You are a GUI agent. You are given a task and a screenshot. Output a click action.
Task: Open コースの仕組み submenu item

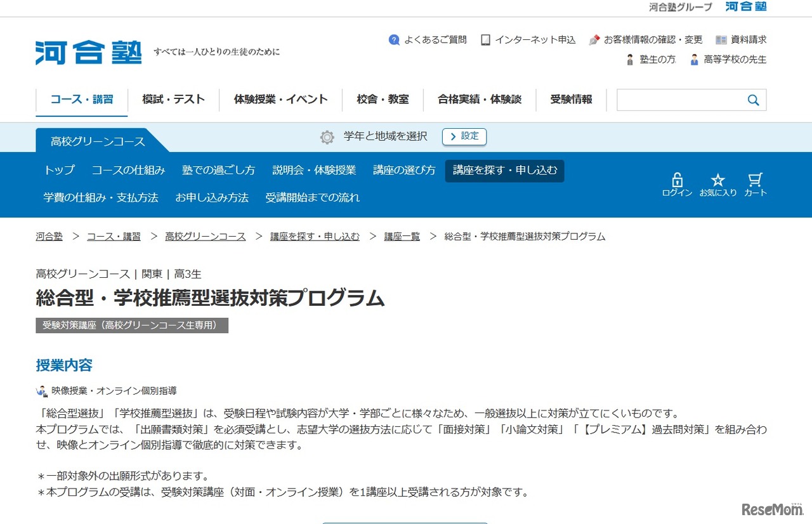coord(128,170)
